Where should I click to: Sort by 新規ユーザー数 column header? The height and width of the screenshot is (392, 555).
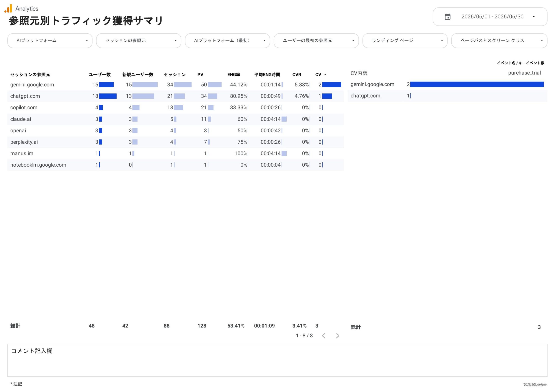tap(138, 75)
